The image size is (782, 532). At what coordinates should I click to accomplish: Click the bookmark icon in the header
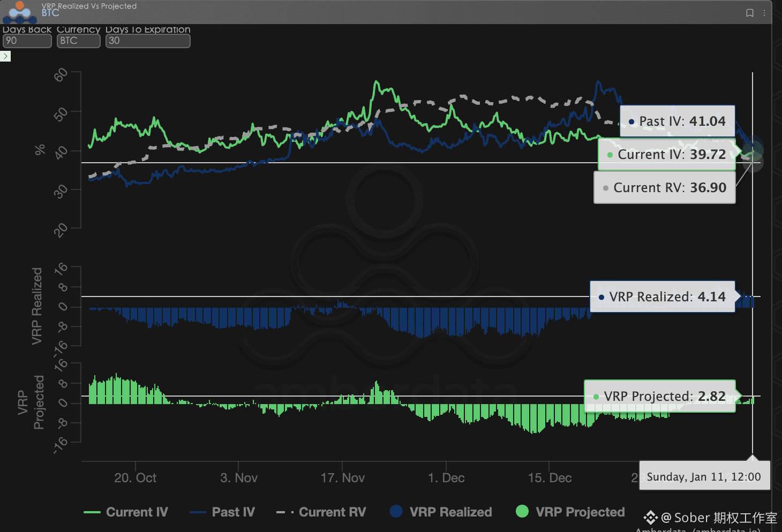[x=750, y=13]
